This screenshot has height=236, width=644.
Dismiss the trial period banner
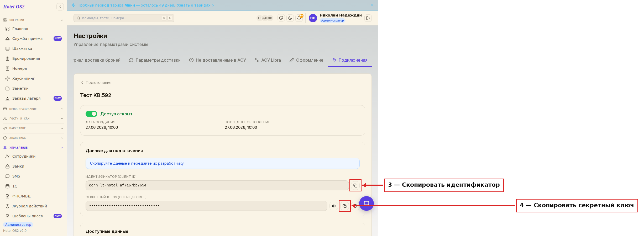[x=372, y=5]
